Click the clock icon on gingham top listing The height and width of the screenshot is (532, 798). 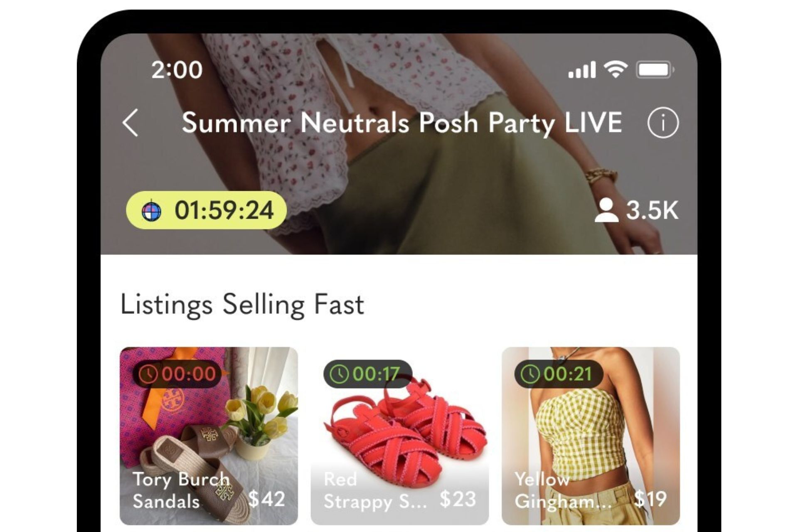(x=530, y=374)
